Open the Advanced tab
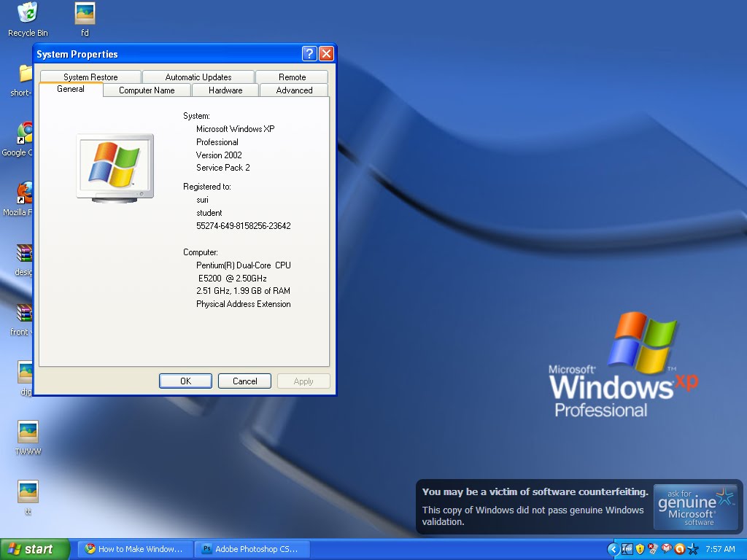The width and height of the screenshot is (747, 560). (x=295, y=90)
